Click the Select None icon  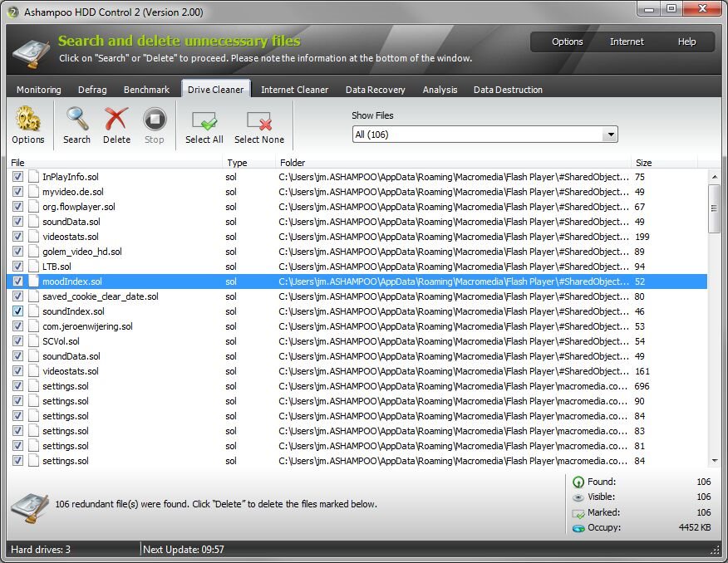click(x=259, y=121)
